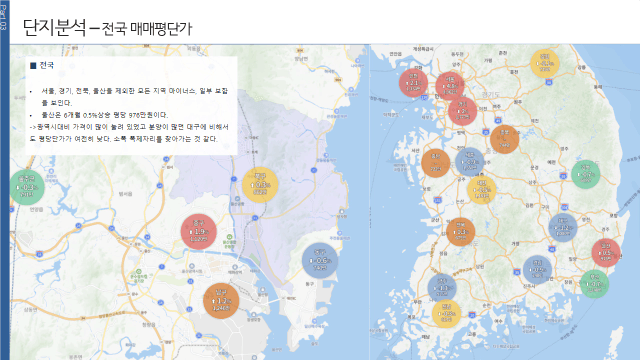Click the vertical Part 03 sidebar label

coord(4,18)
